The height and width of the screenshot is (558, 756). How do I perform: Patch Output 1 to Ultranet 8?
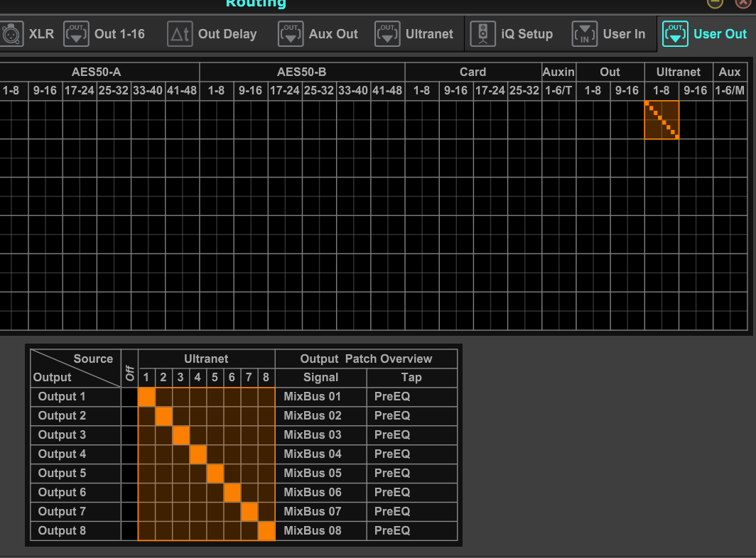266,397
